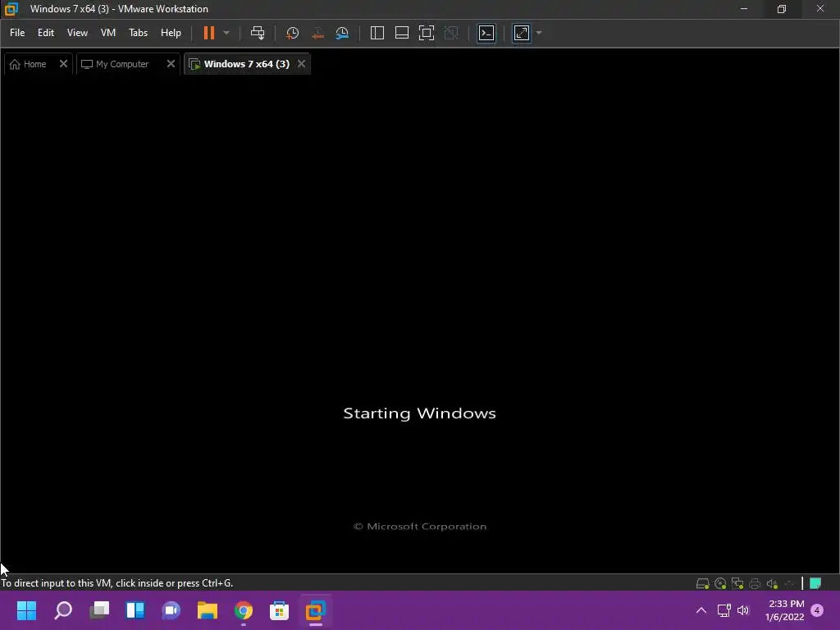
Task: Open taskbar Search
Action: (x=63, y=610)
